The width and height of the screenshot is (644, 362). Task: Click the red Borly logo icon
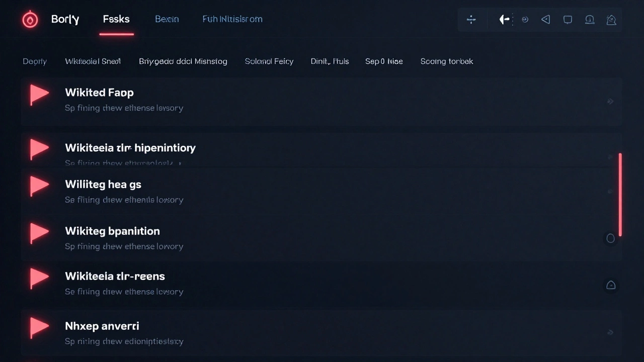click(30, 20)
